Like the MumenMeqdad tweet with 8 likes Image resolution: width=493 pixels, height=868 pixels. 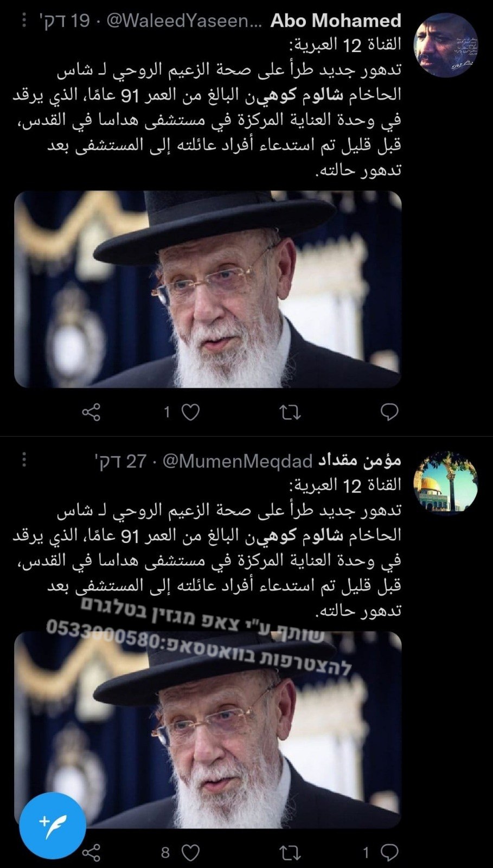point(190,852)
